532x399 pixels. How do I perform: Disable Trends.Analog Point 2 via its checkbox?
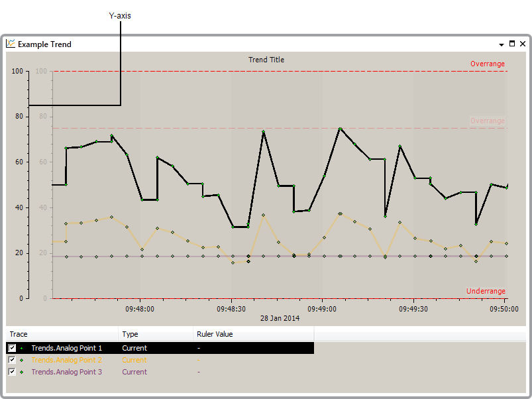11,360
